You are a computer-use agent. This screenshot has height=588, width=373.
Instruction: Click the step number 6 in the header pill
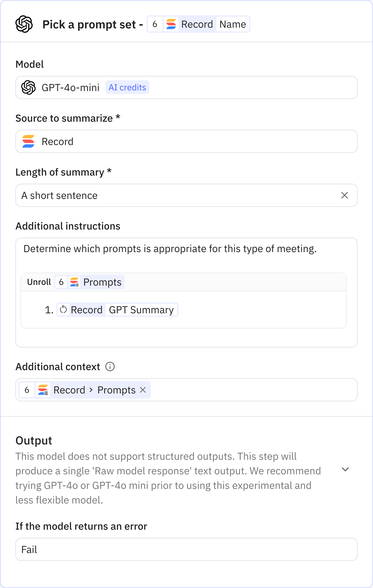(155, 24)
